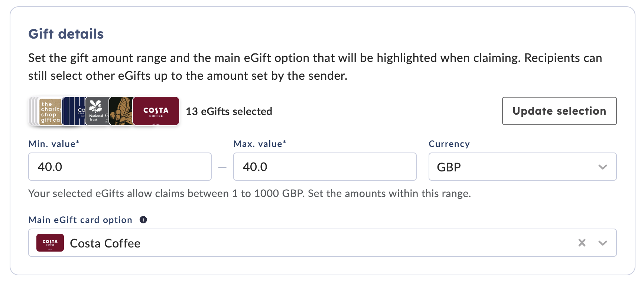
Task: Focus the Max. value input field
Action: point(325,167)
